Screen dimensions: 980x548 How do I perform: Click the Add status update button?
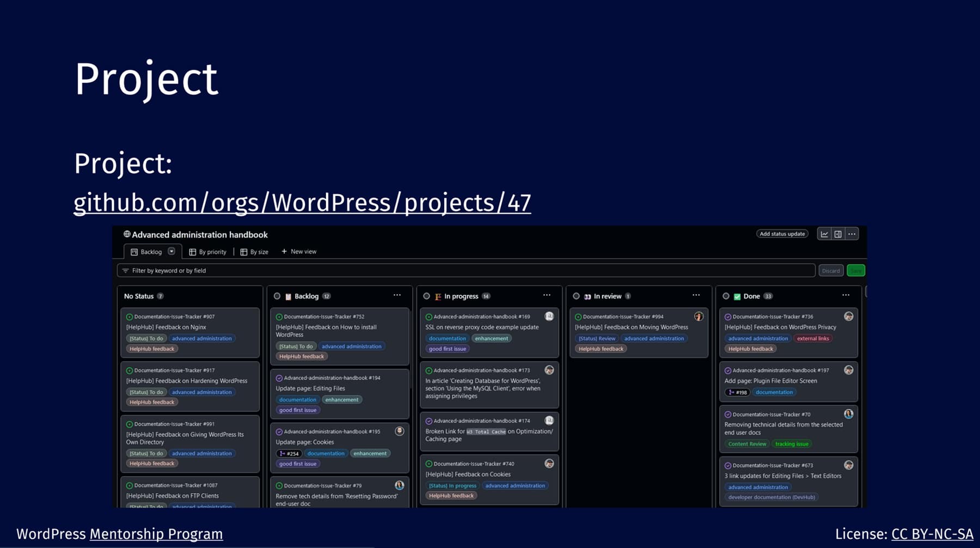click(782, 233)
